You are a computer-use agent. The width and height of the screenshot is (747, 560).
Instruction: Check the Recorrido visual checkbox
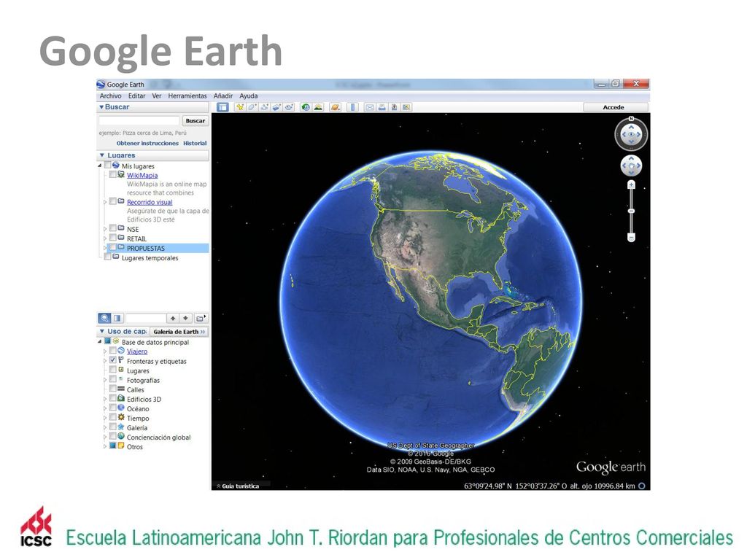(113, 201)
